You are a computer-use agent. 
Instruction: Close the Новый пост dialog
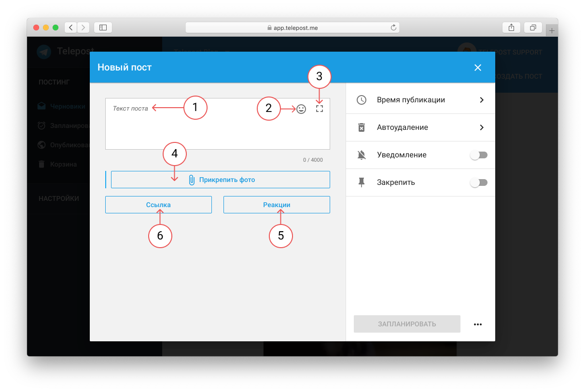[x=478, y=68]
